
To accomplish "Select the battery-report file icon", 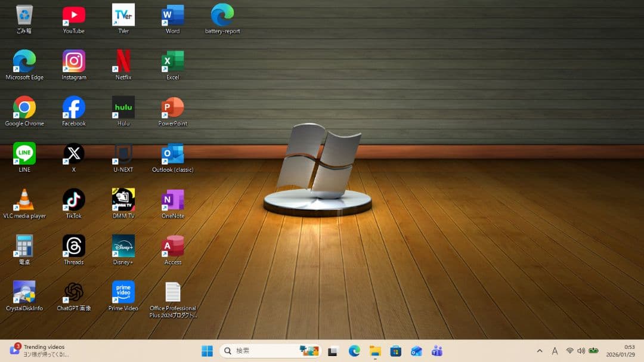I will (x=222, y=16).
